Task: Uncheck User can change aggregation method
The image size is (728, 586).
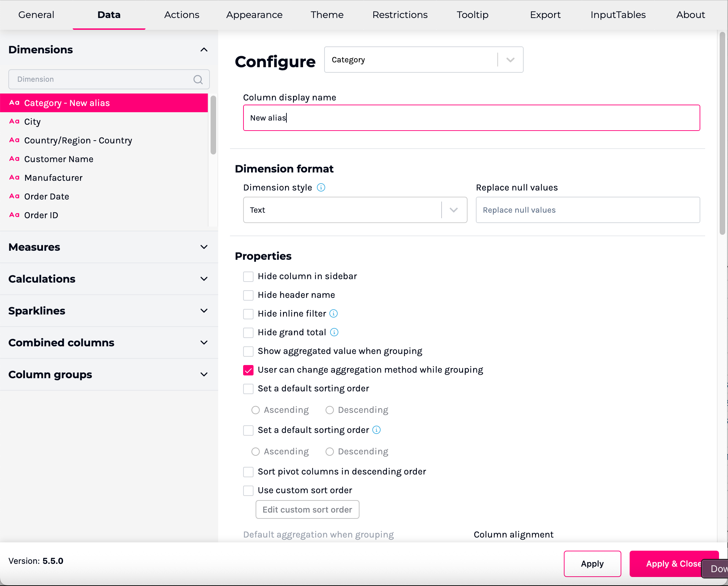Action: point(248,370)
